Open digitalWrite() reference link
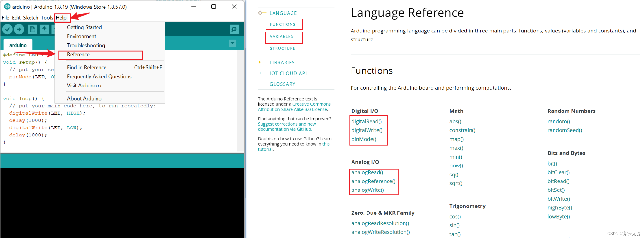The width and height of the screenshot is (644, 238). [367, 130]
